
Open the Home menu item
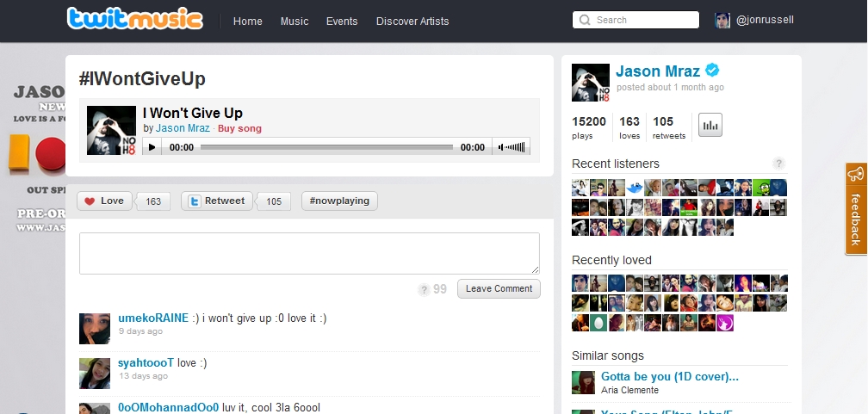click(x=247, y=21)
